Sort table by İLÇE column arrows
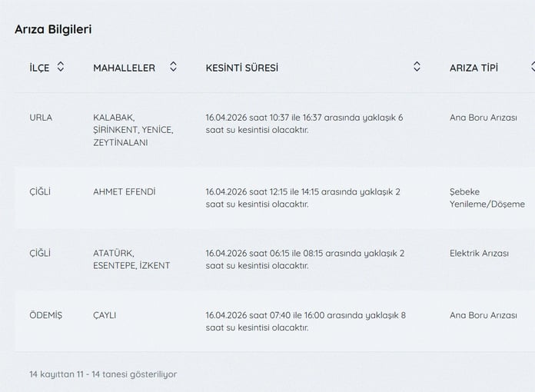Image resolution: width=535 pixels, height=392 pixels. tap(61, 67)
